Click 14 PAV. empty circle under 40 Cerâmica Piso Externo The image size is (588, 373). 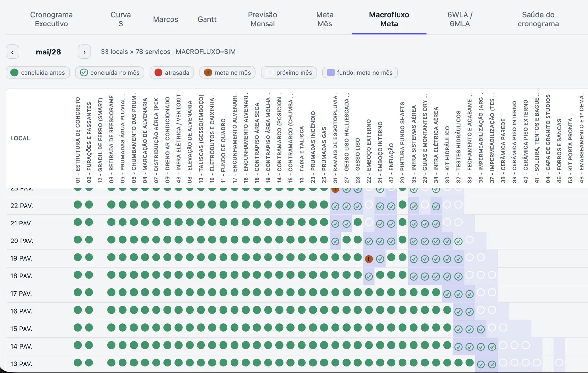coord(525,345)
